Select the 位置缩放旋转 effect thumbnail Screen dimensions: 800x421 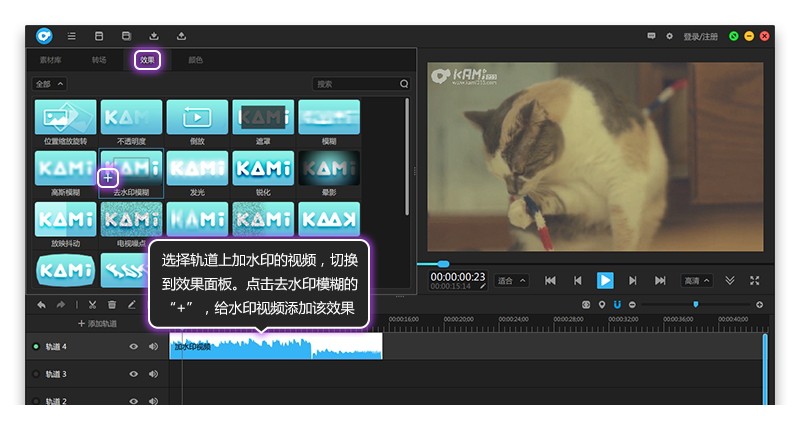click(65, 117)
